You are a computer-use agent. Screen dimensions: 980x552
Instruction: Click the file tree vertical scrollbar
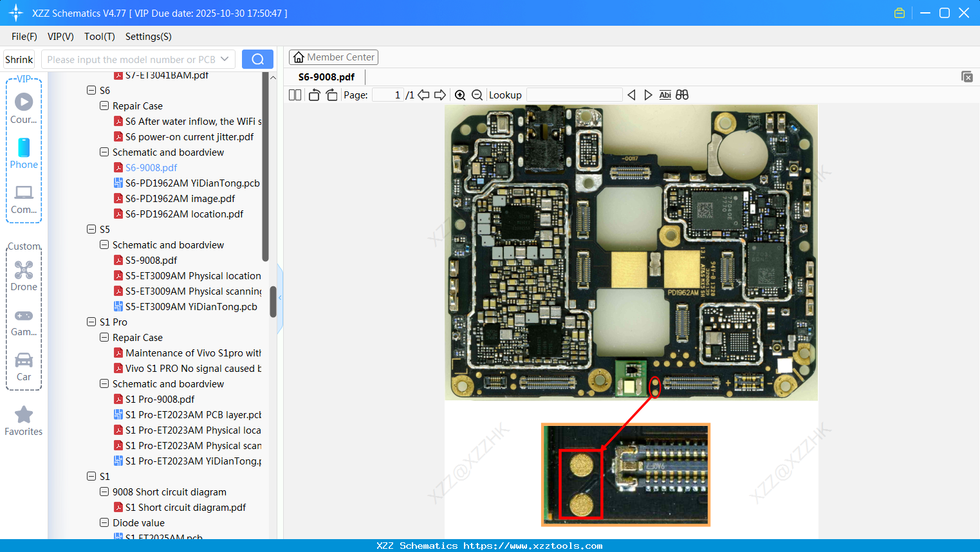click(265, 167)
